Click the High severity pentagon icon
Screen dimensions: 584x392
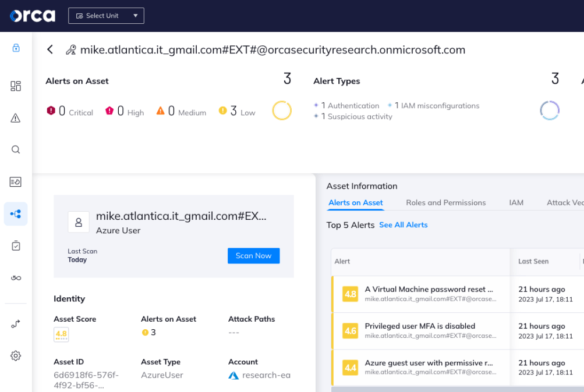pos(109,111)
